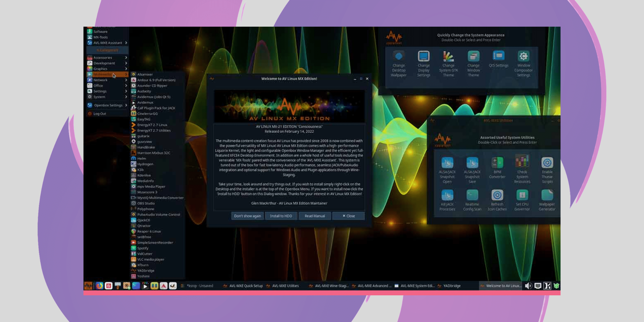Click Close button in welcome dialog

[348, 216]
